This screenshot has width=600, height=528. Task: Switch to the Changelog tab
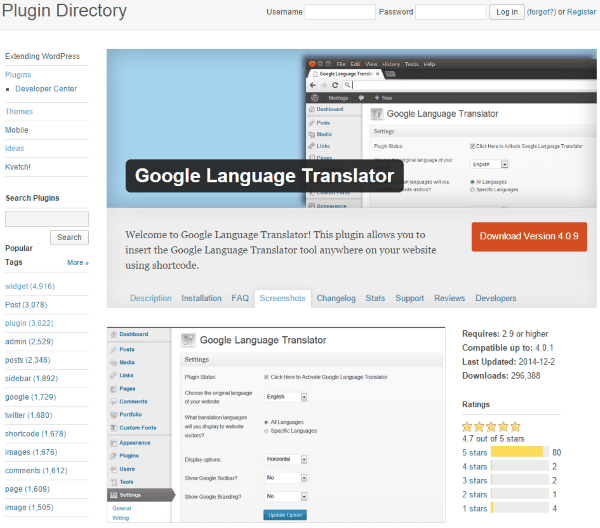(335, 298)
